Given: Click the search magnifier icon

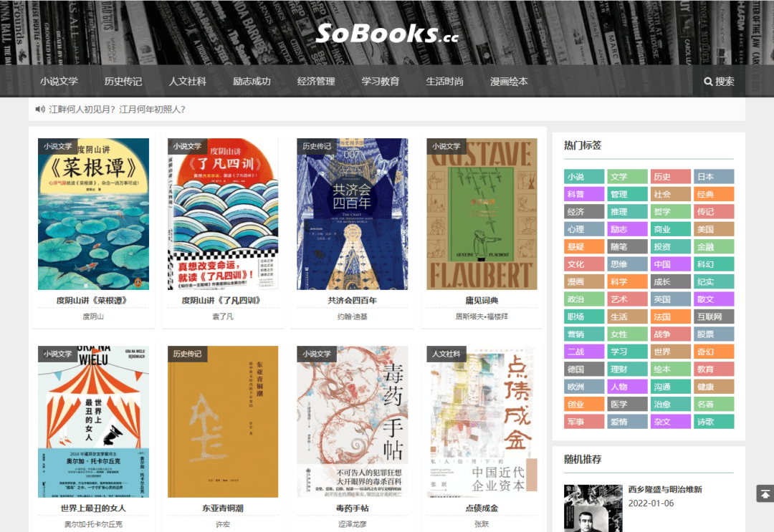Looking at the screenshot, I should (708, 82).
